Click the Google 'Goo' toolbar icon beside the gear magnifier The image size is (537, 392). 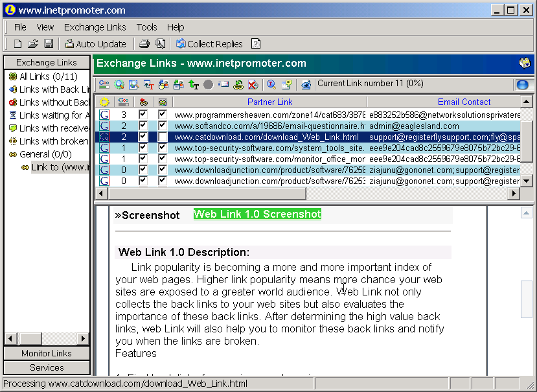click(x=104, y=84)
